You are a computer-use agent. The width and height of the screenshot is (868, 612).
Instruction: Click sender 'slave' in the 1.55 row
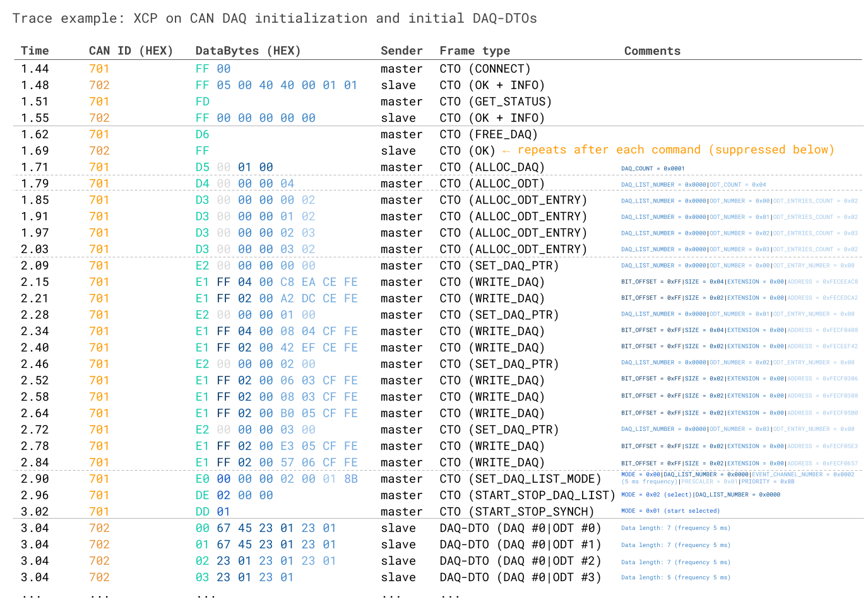tap(398, 118)
